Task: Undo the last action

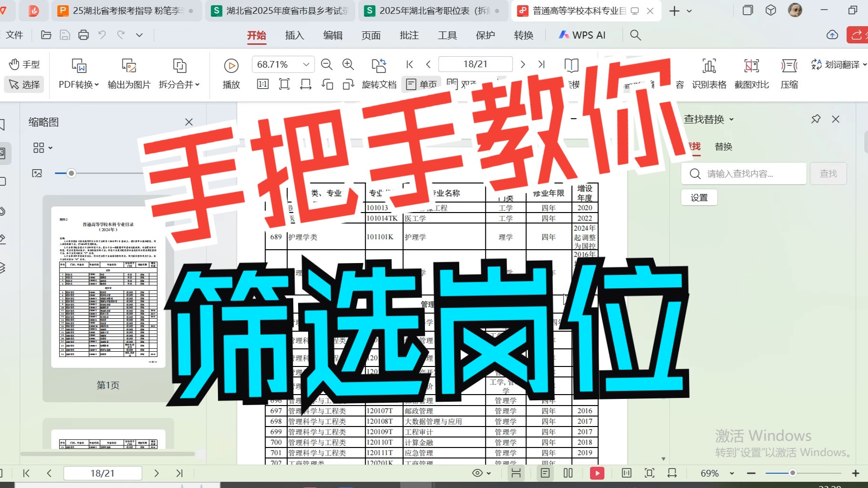Action: coord(102,35)
